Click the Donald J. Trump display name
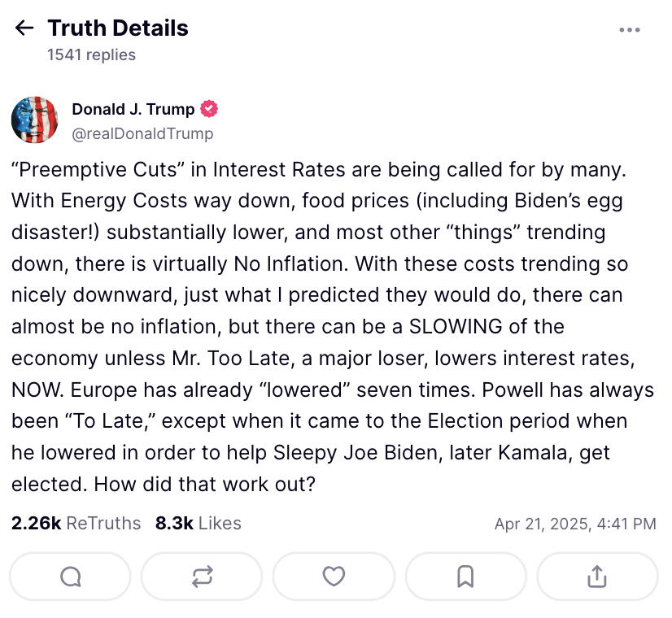 133,109
